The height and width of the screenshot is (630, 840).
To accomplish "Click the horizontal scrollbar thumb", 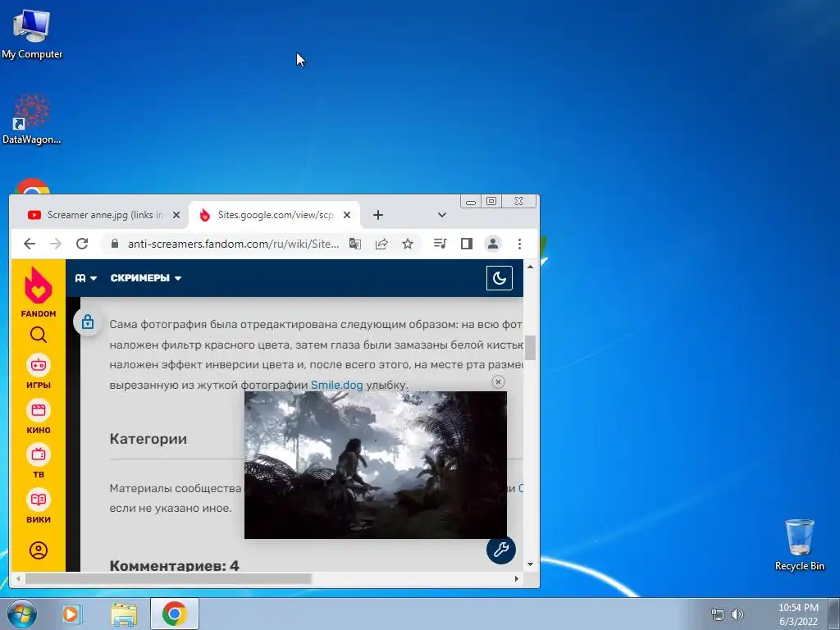I will tap(168, 578).
